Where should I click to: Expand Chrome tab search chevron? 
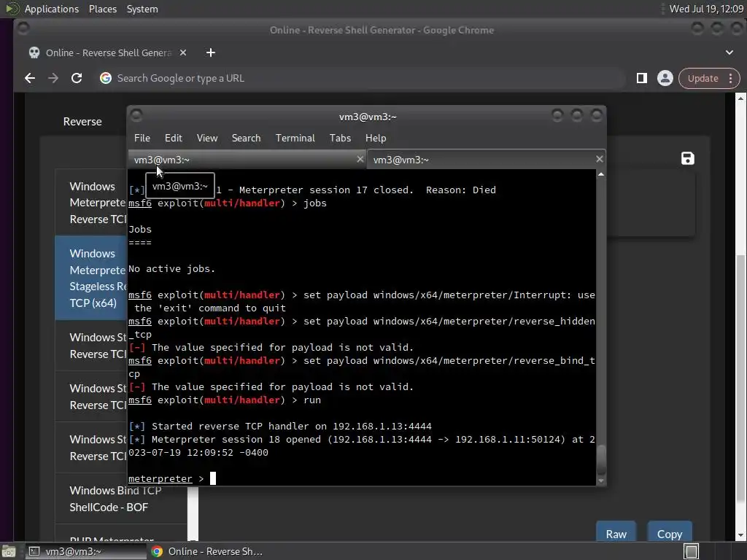click(x=729, y=52)
